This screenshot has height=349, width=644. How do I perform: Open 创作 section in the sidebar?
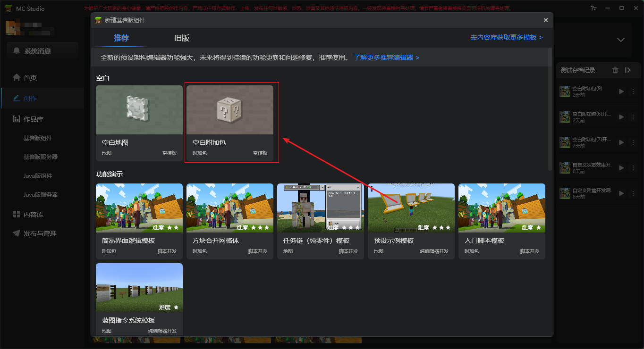point(42,99)
